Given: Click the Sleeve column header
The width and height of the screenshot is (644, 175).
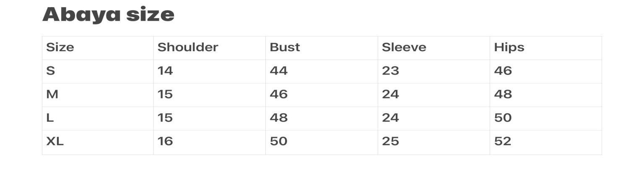Looking at the screenshot, I should point(404,47).
